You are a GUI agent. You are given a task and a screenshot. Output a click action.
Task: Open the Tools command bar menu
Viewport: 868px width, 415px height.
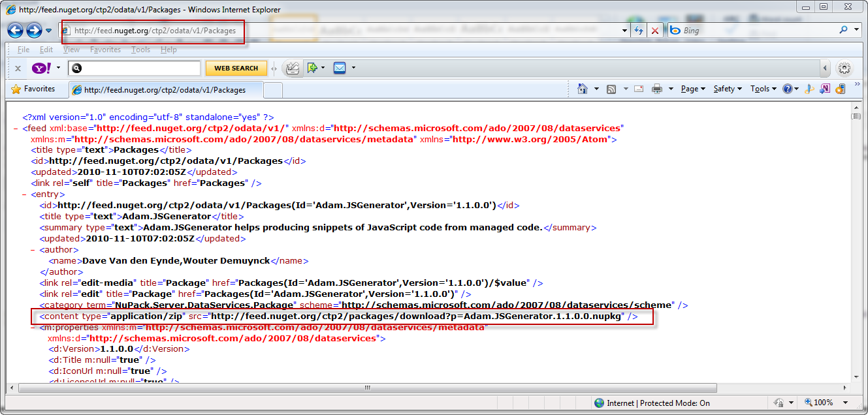pos(763,89)
